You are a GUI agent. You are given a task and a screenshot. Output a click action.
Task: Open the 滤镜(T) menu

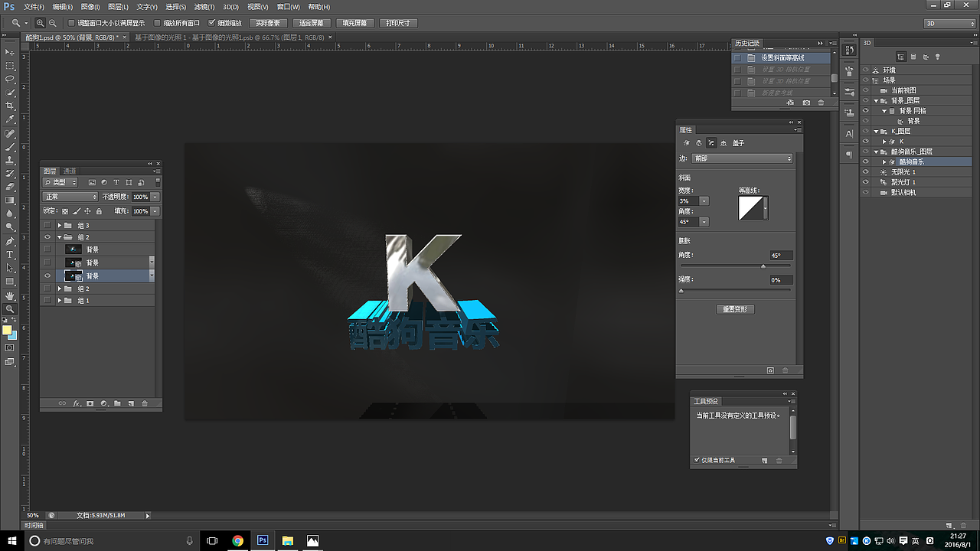[x=204, y=7]
